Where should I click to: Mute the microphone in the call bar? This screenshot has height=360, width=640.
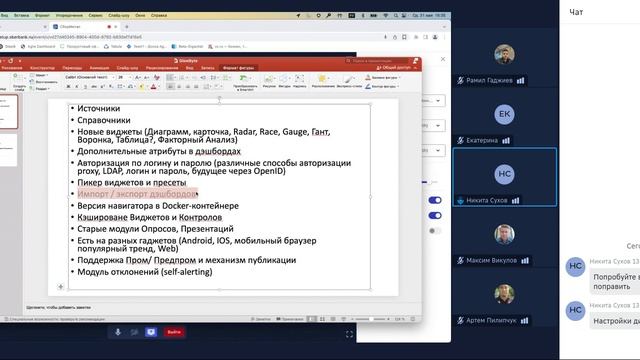pyautogui.click(x=118, y=332)
